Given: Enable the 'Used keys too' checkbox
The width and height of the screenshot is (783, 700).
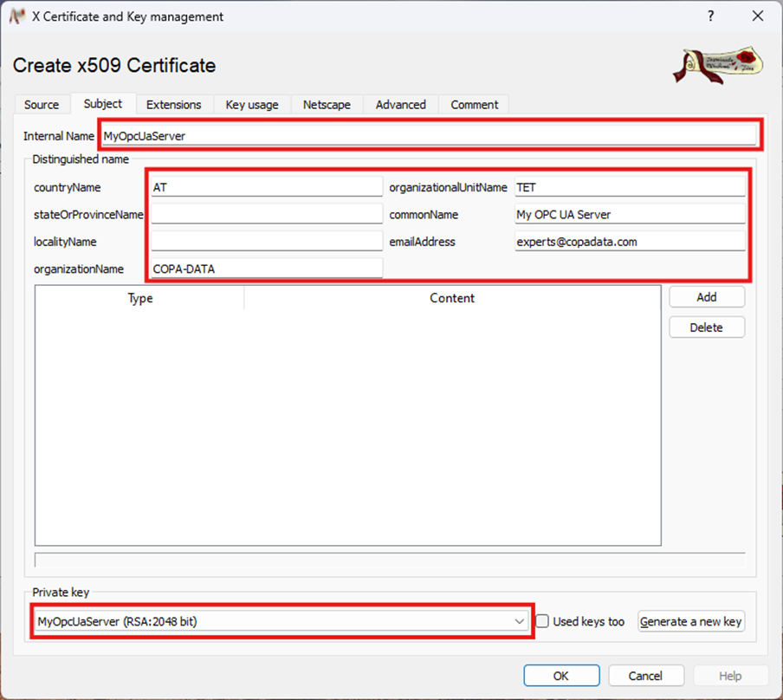Looking at the screenshot, I should pos(542,621).
